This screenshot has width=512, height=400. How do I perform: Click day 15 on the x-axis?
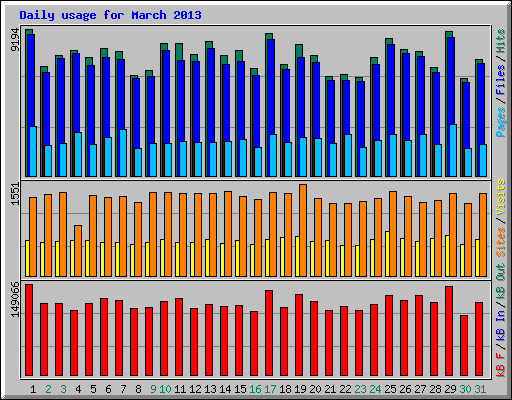240,389
